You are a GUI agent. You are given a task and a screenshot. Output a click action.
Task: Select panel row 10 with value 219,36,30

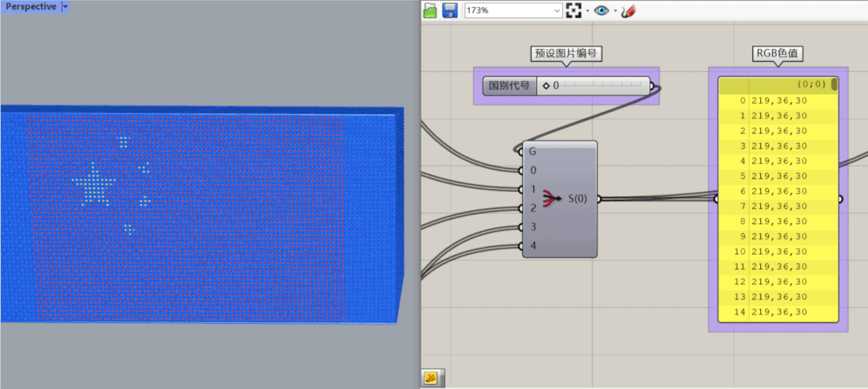point(778,252)
